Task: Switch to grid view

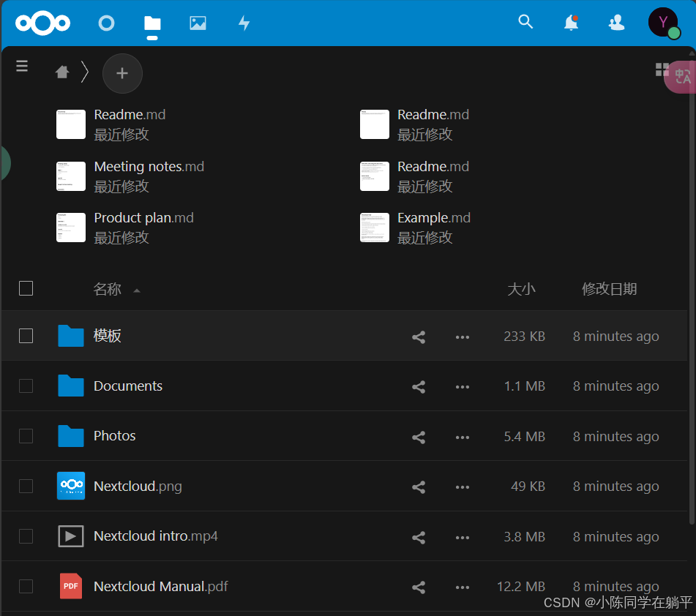Action: 662,70
